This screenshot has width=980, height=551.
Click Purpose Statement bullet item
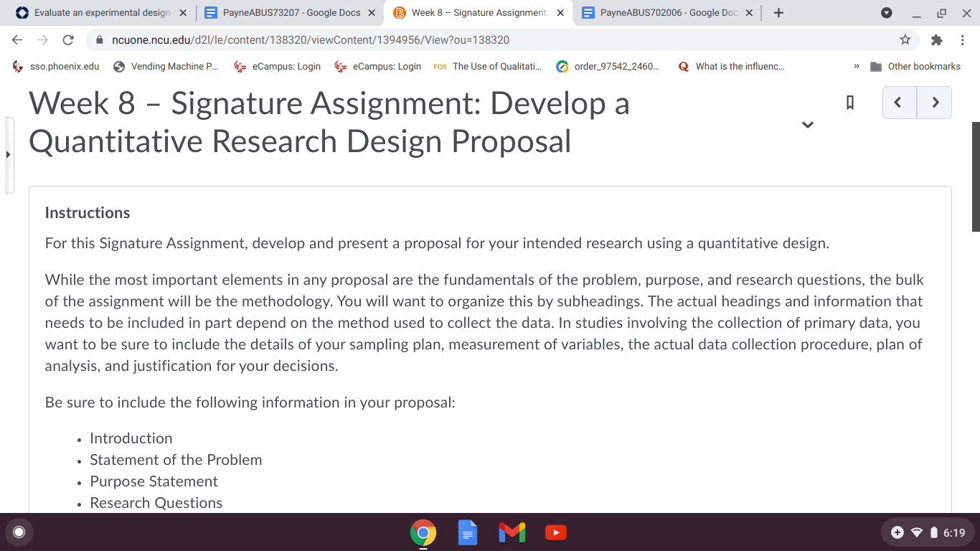[x=154, y=481]
